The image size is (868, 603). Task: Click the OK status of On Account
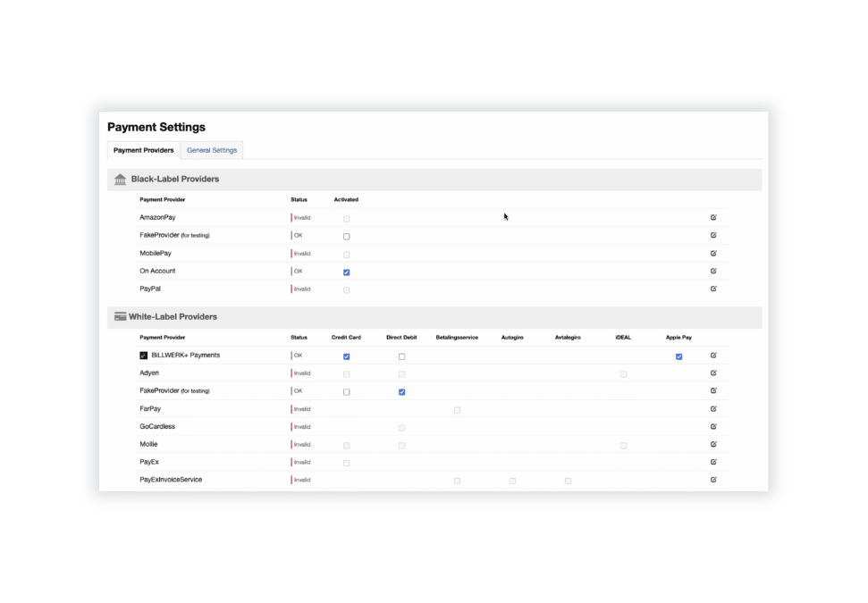298,271
